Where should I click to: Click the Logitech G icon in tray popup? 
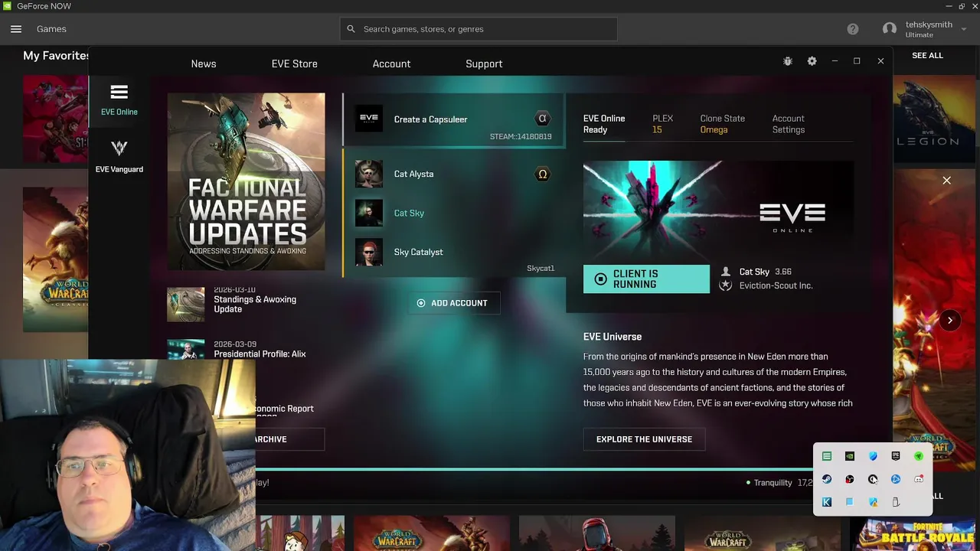(x=873, y=479)
